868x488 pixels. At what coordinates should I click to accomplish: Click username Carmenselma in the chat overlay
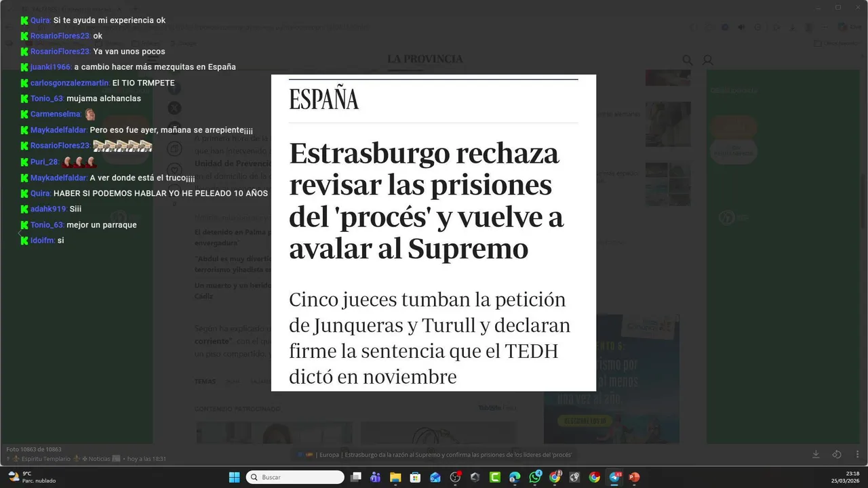point(56,114)
